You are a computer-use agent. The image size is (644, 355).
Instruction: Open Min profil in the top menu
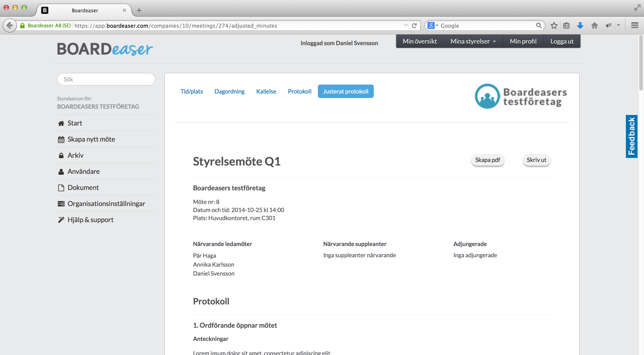coord(523,42)
